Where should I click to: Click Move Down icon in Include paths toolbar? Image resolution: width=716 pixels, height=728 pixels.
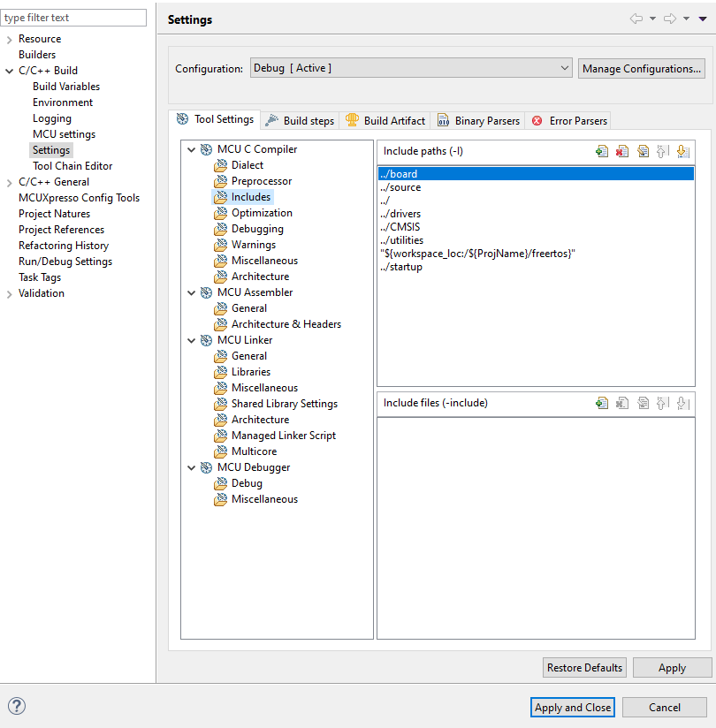[683, 151]
